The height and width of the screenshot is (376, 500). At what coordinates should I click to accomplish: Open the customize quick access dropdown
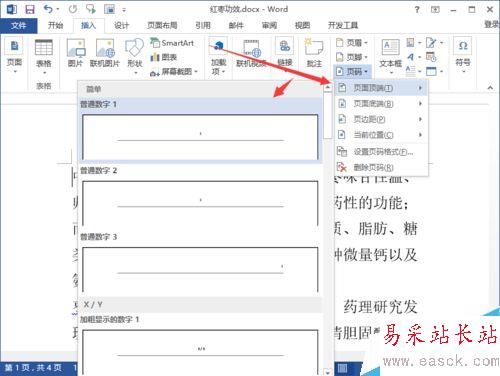pyautogui.click(x=124, y=10)
